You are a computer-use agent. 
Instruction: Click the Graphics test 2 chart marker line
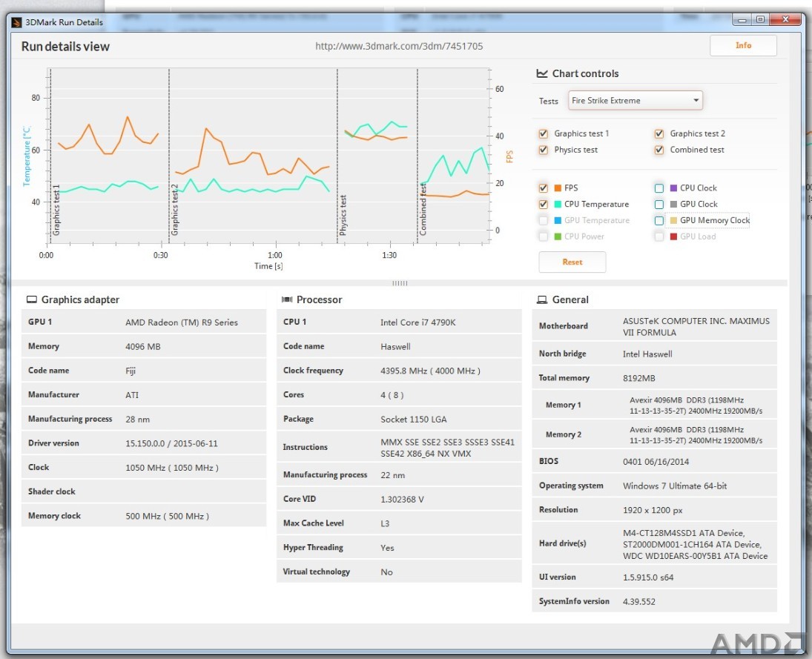(x=169, y=156)
